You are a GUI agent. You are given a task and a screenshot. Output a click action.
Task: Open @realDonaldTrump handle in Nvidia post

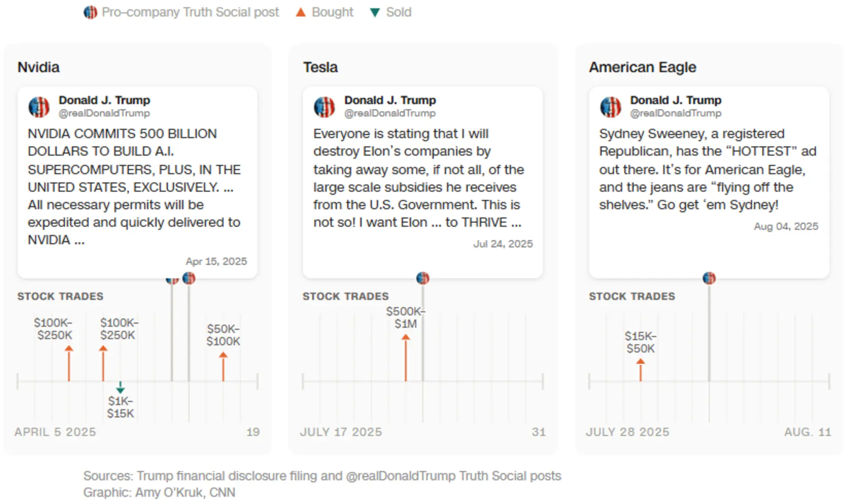[104, 113]
